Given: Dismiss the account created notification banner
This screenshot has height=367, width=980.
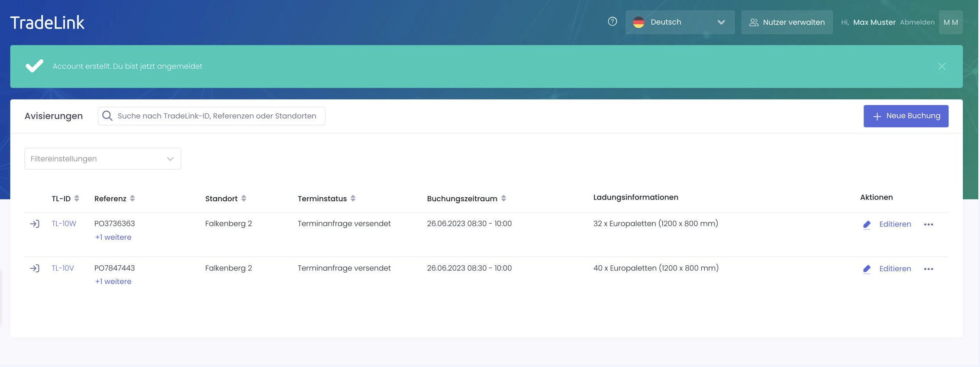Looking at the screenshot, I should point(941,66).
